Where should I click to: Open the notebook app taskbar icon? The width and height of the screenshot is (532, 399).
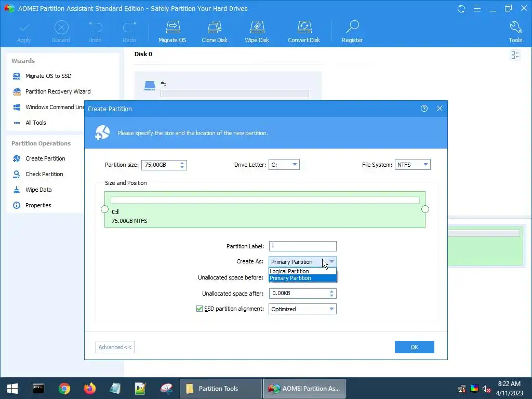click(x=115, y=389)
